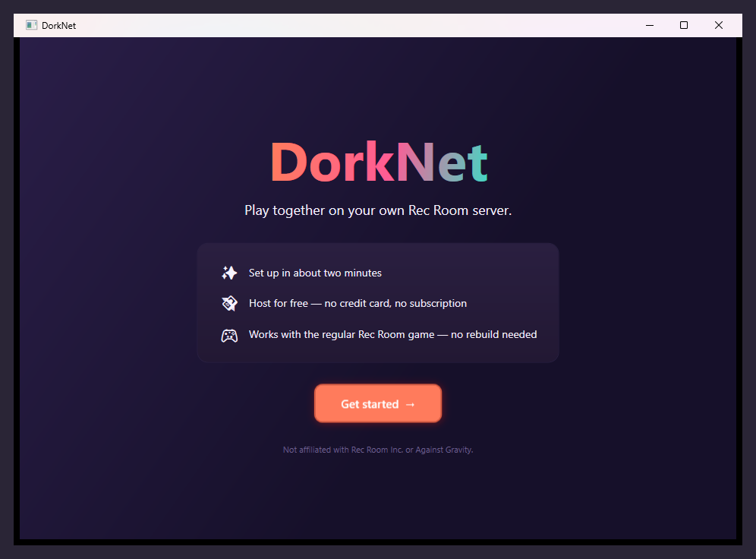Maximize the DorkNet window
The width and height of the screenshot is (756, 559).
click(x=684, y=25)
